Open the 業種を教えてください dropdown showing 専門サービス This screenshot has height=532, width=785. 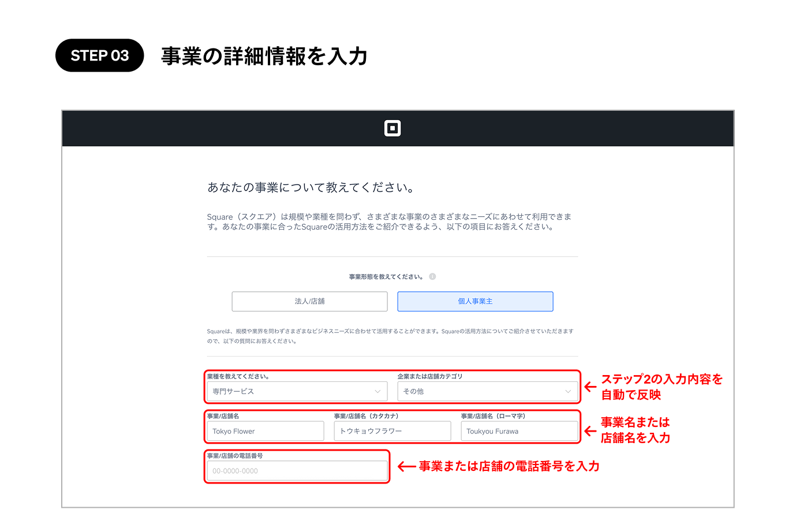[x=296, y=391]
